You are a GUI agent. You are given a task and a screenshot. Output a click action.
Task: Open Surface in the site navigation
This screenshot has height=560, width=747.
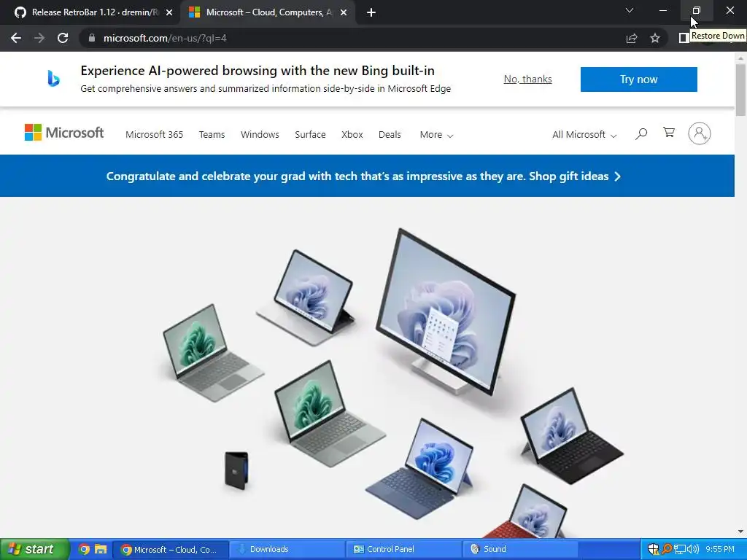click(x=310, y=135)
